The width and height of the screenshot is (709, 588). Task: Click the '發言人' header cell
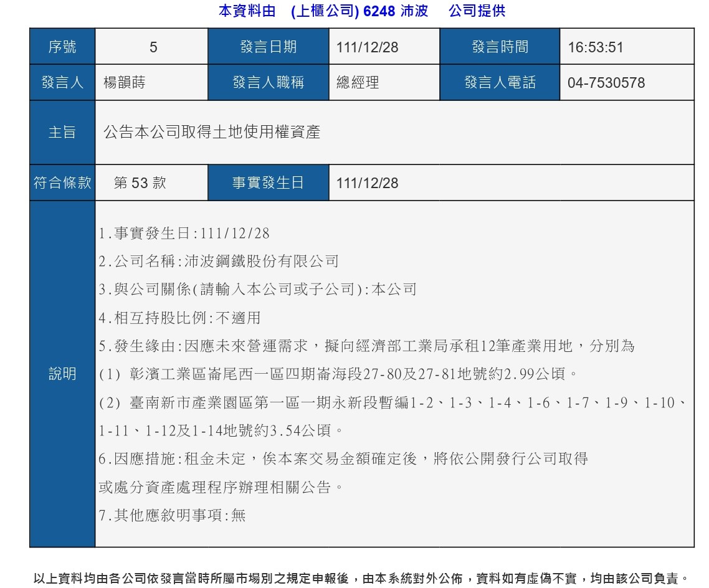coord(62,82)
